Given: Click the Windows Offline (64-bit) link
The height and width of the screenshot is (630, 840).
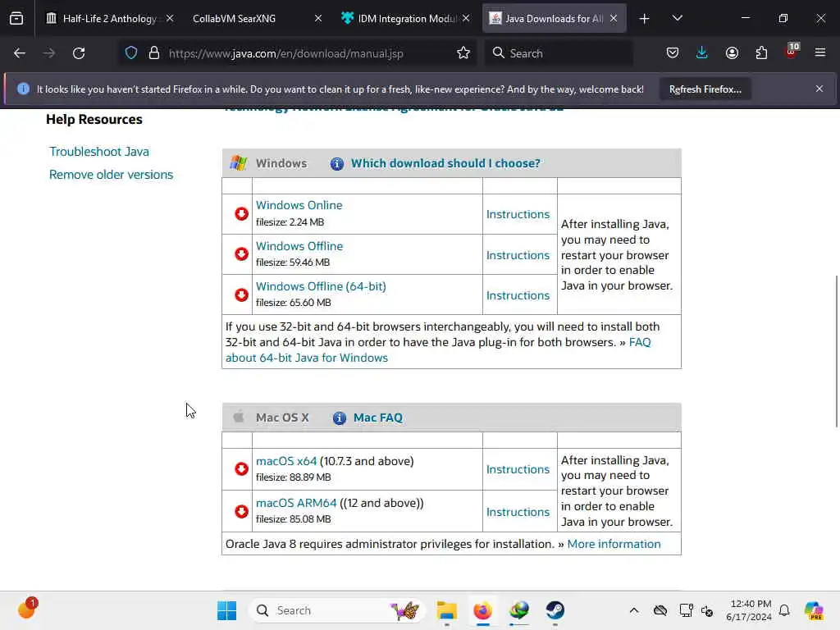Looking at the screenshot, I should (x=321, y=286).
